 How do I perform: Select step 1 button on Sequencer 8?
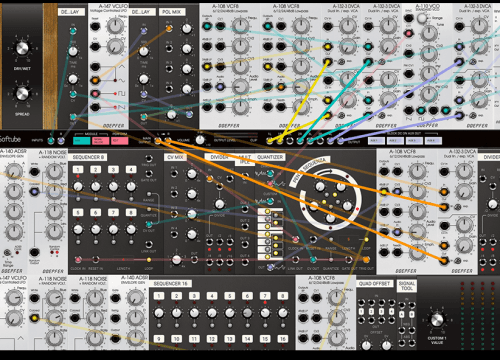[x=78, y=170]
